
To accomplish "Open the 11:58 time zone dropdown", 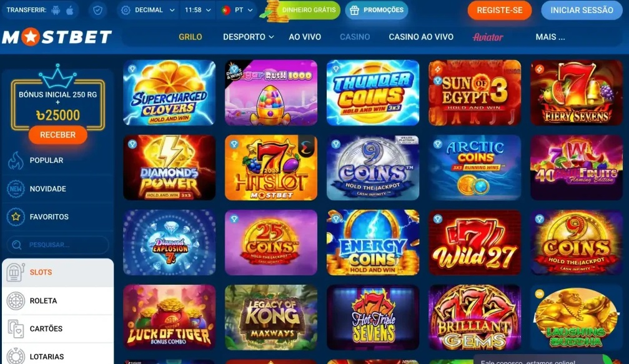I will (x=197, y=10).
